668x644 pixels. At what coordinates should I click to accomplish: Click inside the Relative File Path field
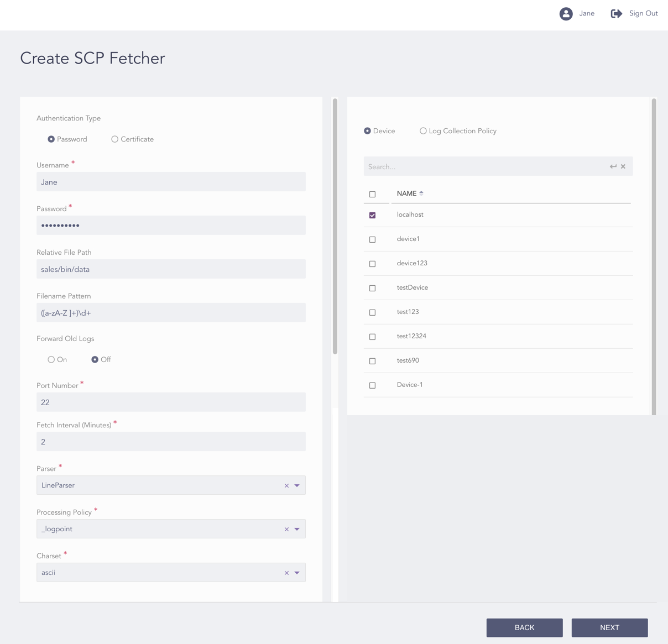pyautogui.click(x=171, y=269)
